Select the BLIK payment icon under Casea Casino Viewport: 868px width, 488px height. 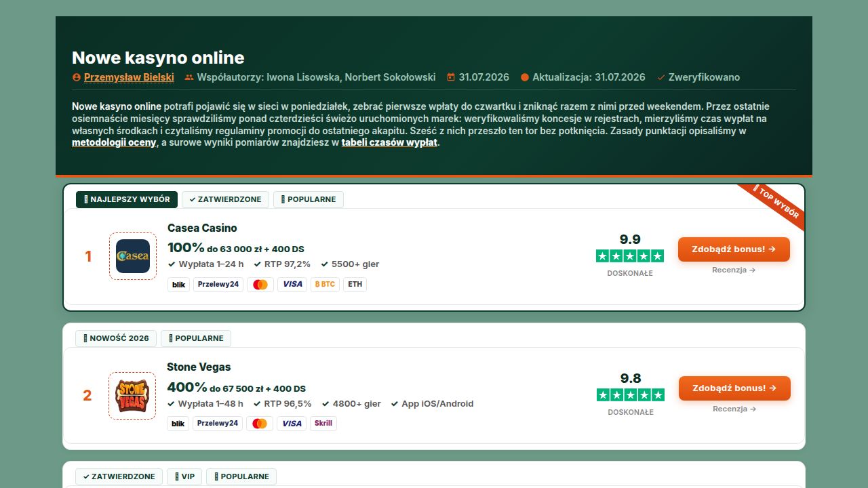click(179, 285)
